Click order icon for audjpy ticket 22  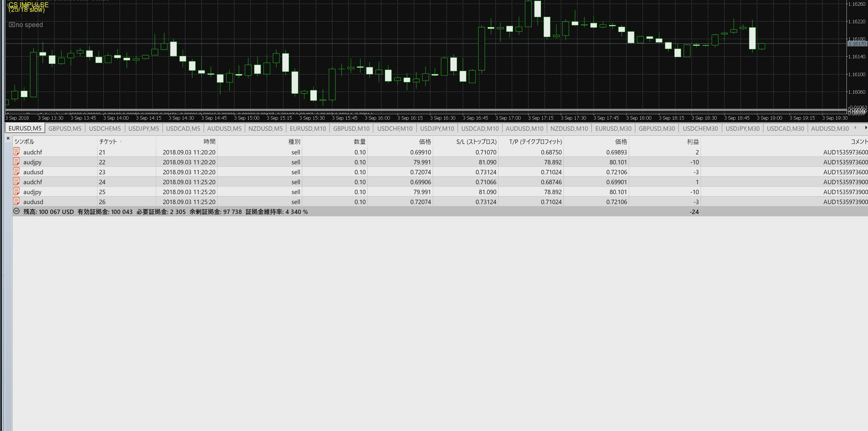(x=17, y=162)
